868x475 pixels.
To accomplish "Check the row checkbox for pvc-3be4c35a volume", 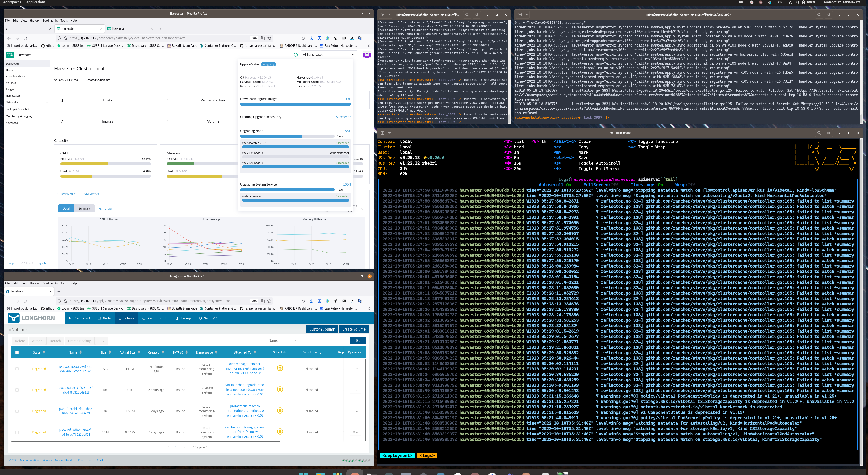I will 16,369.
